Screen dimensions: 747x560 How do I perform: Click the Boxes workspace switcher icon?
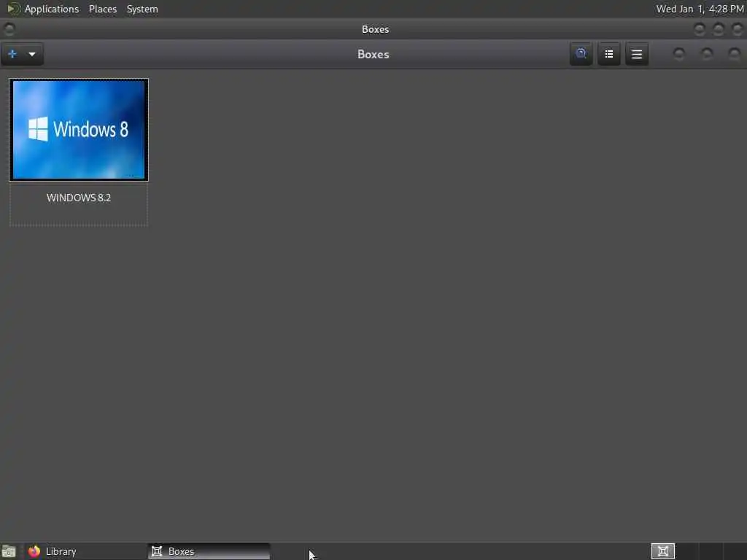tap(662, 551)
